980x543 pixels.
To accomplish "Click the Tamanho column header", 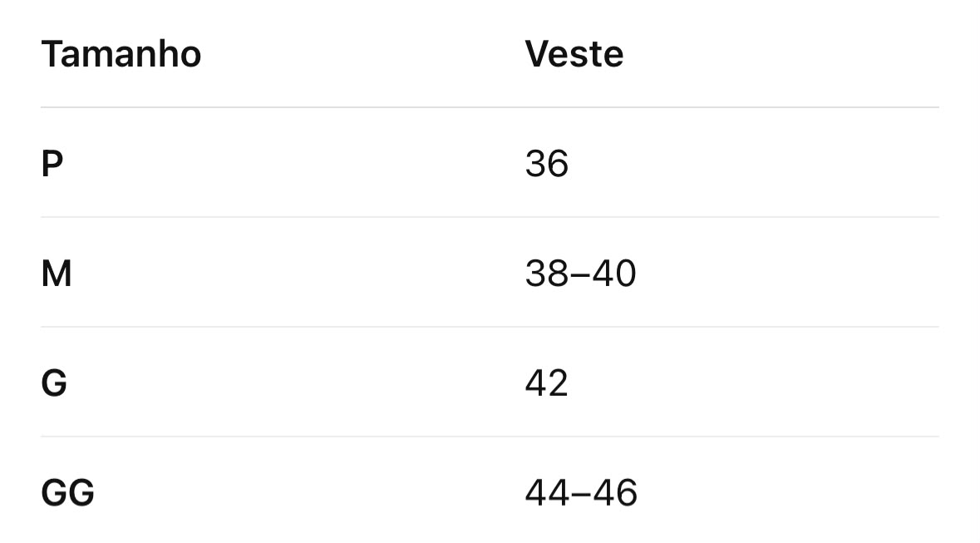I will pyautogui.click(x=121, y=54).
